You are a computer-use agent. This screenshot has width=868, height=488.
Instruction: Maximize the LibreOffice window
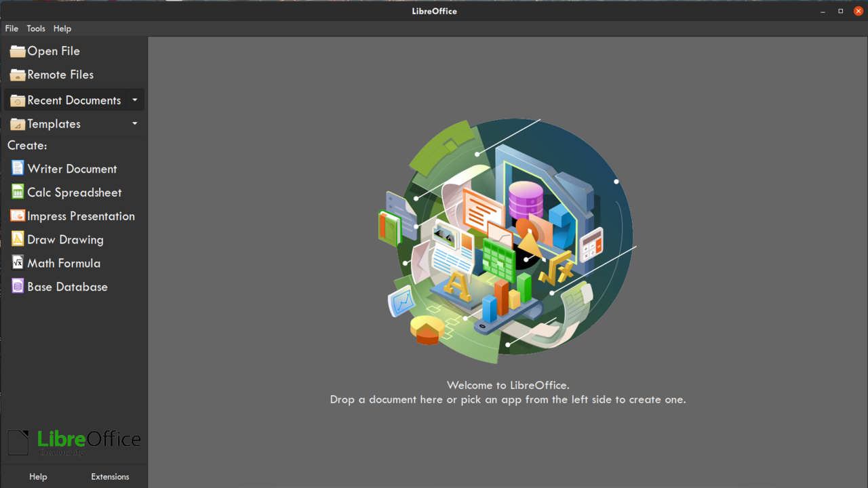point(841,11)
